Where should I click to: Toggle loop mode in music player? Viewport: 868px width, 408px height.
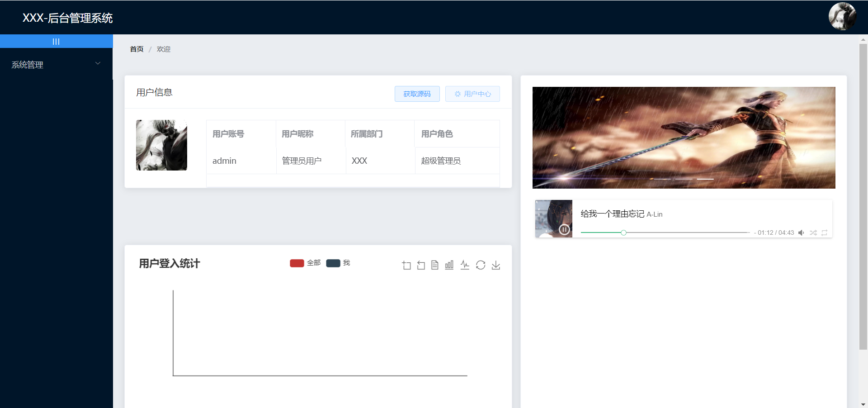[x=825, y=232]
